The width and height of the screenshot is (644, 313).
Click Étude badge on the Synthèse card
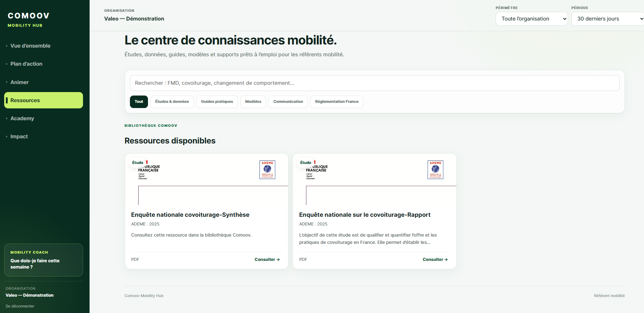pos(138,163)
